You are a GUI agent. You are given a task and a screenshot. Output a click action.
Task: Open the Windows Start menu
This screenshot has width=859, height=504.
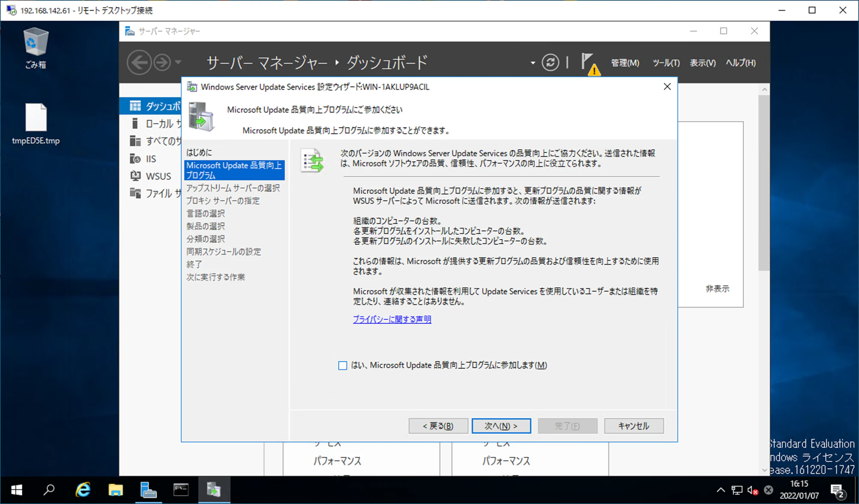click(16, 490)
